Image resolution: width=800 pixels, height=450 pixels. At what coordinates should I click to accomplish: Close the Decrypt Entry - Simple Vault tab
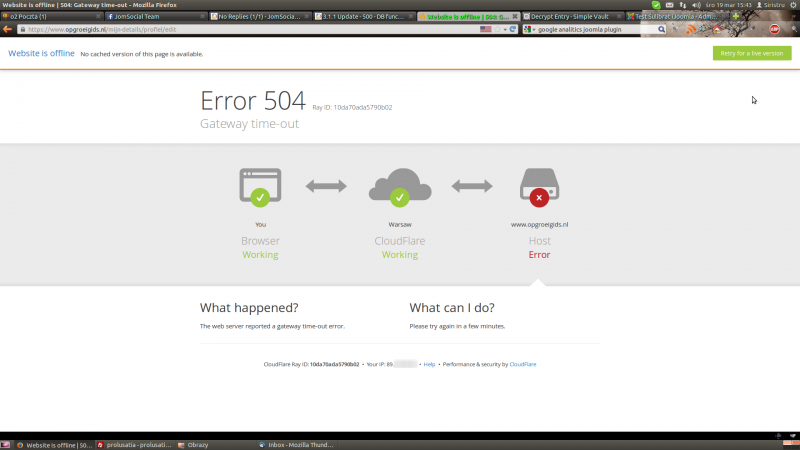pos(619,16)
